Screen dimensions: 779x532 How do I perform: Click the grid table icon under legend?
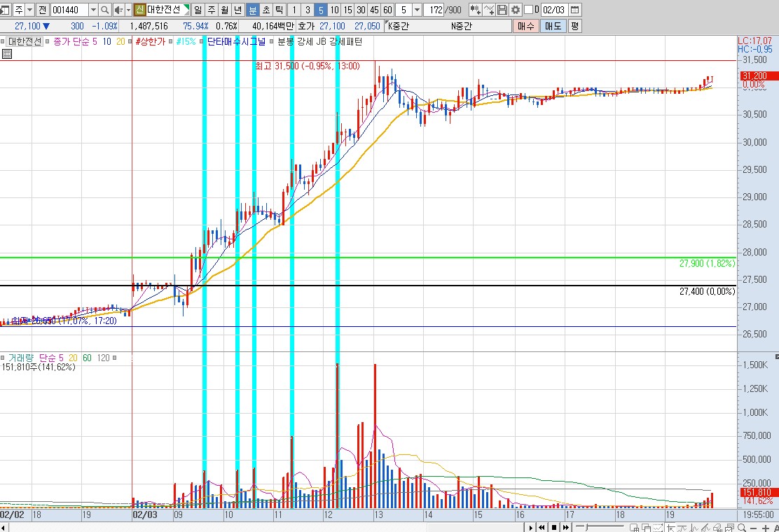pyautogui.click(x=7, y=54)
